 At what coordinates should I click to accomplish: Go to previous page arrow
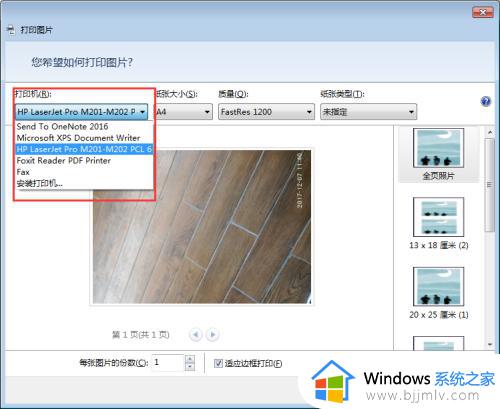[196, 334]
